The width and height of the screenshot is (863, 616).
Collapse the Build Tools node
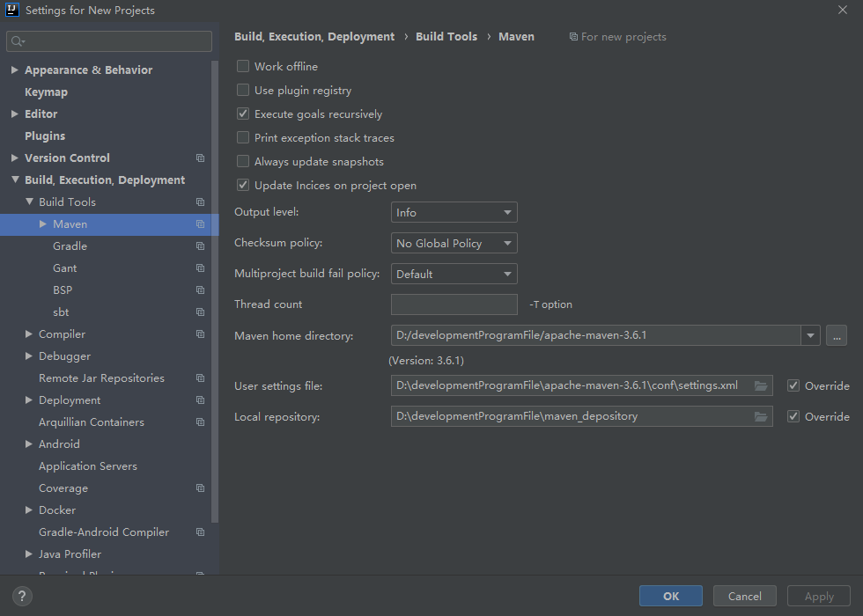[x=29, y=202]
